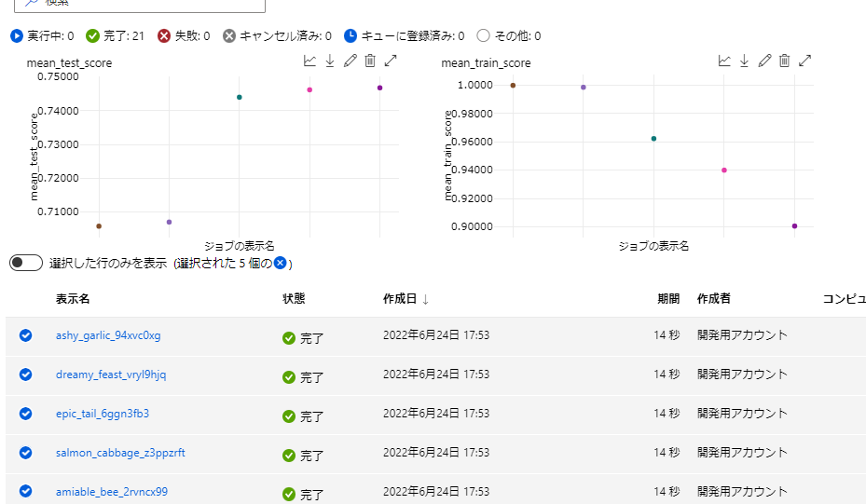Download the mean_train_score chart

tap(744, 61)
